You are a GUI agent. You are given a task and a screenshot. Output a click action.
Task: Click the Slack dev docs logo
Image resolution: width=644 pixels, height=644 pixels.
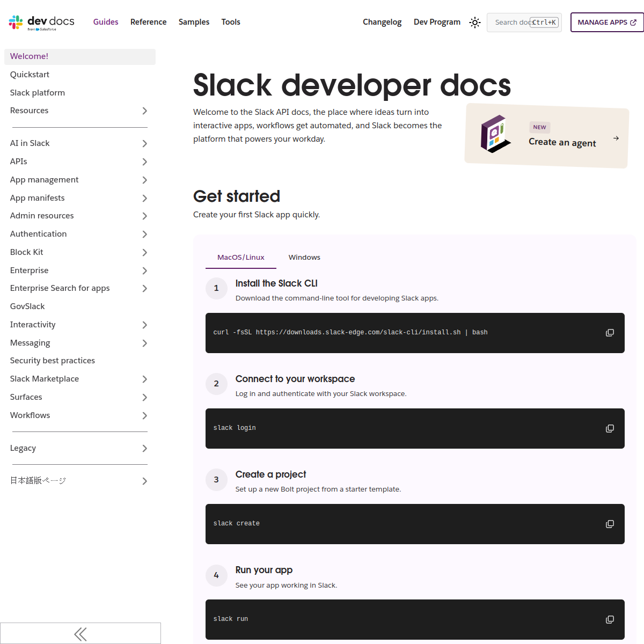coord(40,23)
